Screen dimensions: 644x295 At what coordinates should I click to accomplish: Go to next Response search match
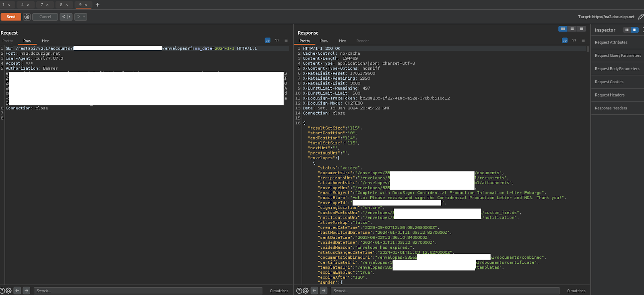[323, 291]
